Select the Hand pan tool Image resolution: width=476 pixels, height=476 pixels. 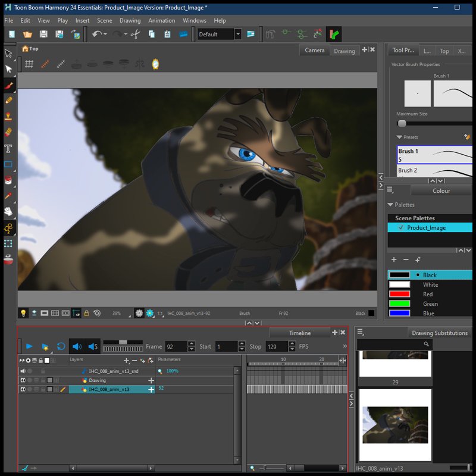pyautogui.click(x=8, y=211)
